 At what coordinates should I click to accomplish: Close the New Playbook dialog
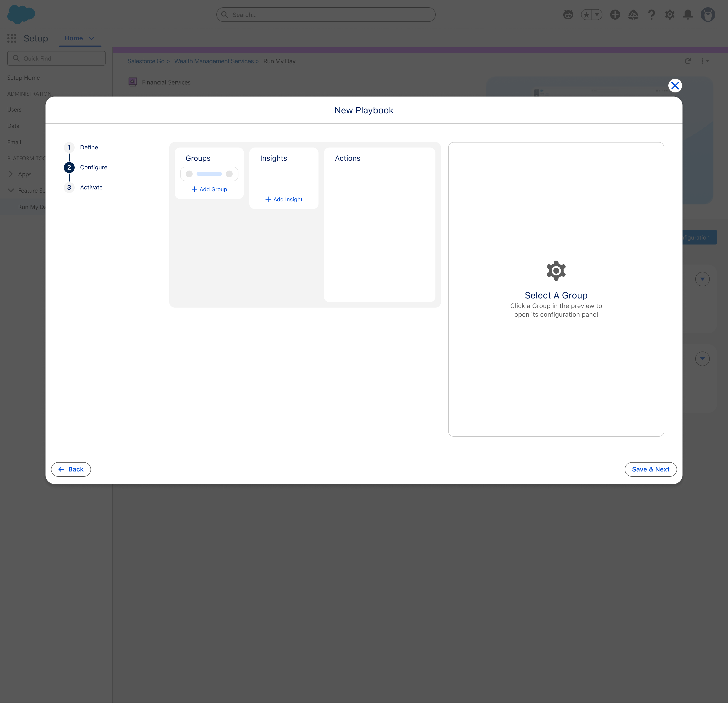point(675,86)
